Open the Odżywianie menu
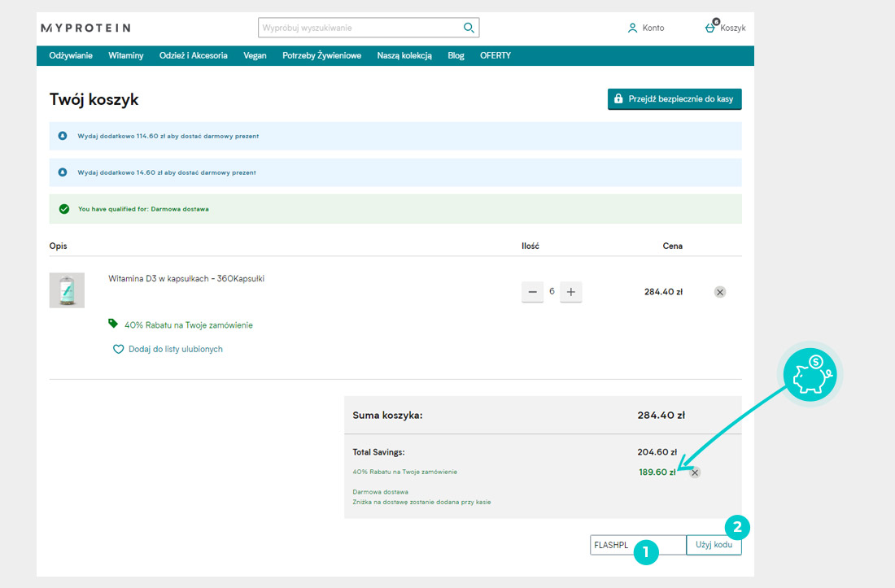Screen dimensions: 895x588 pos(71,55)
